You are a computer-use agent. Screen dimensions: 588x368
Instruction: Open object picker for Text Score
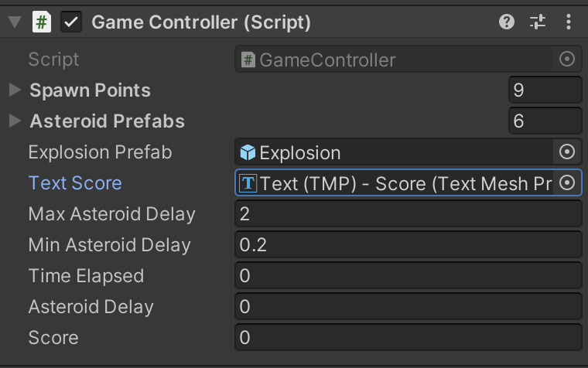tap(567, 182)
